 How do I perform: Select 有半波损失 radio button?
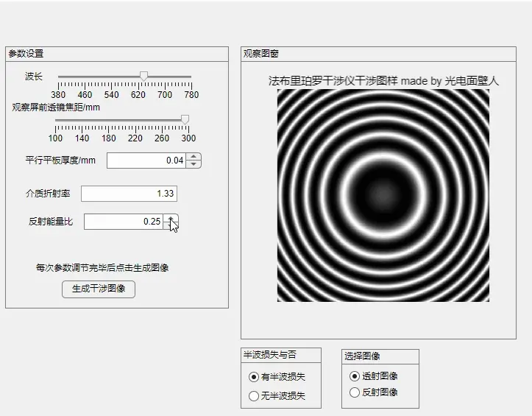coord(254,376)
